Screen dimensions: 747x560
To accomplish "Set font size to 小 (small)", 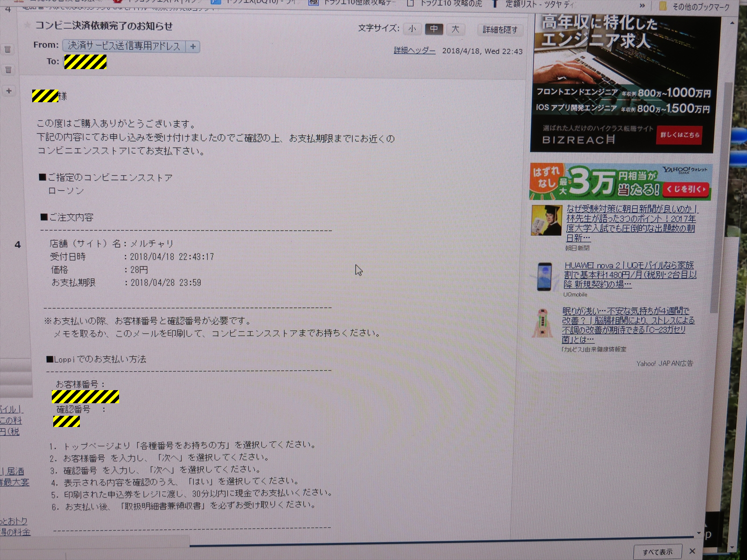I will click(412, 29).
